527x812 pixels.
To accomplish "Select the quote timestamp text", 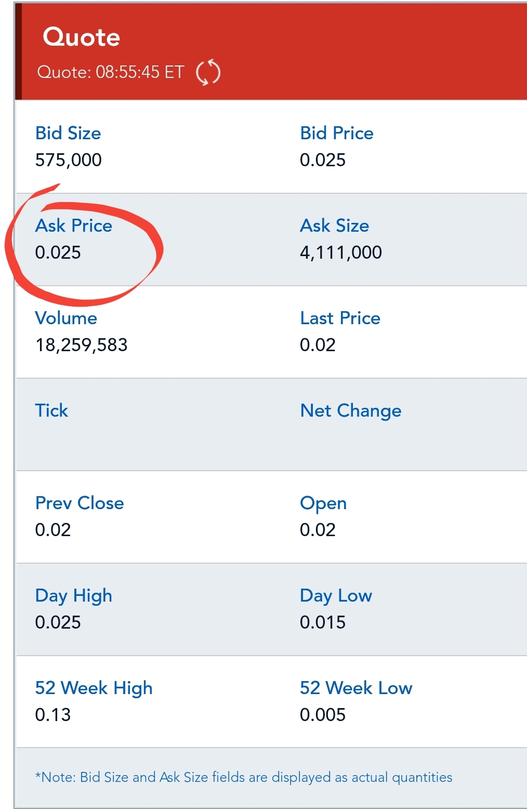I will [x=111, y=72].
